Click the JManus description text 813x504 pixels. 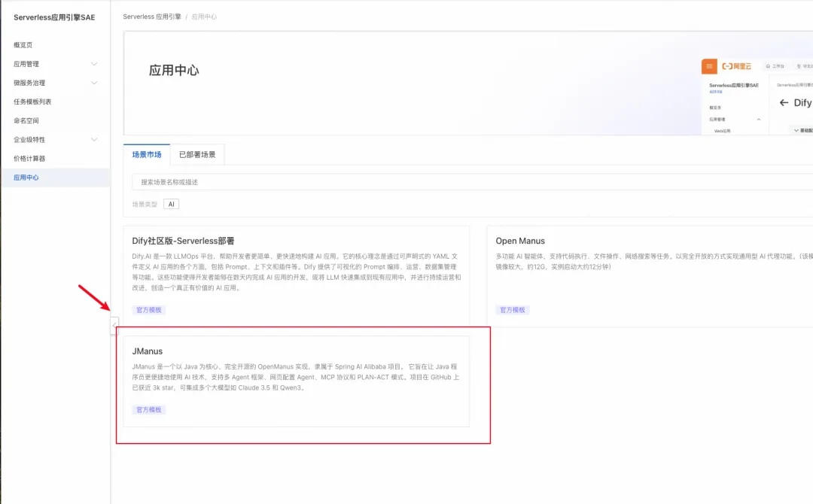296,378
